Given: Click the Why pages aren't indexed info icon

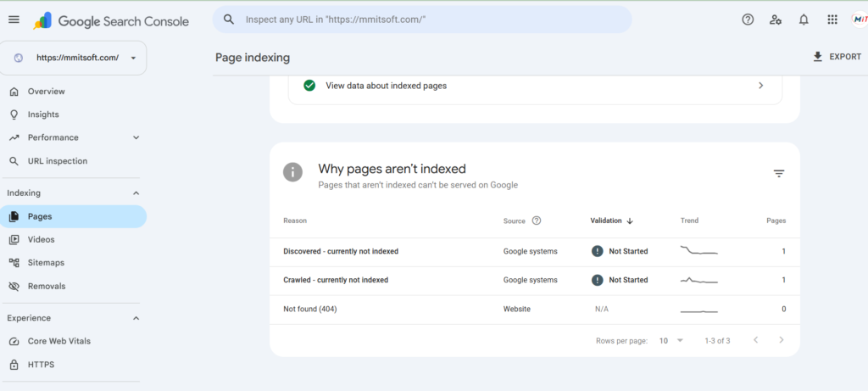Looking at the screenshot, I should [292, 171].
